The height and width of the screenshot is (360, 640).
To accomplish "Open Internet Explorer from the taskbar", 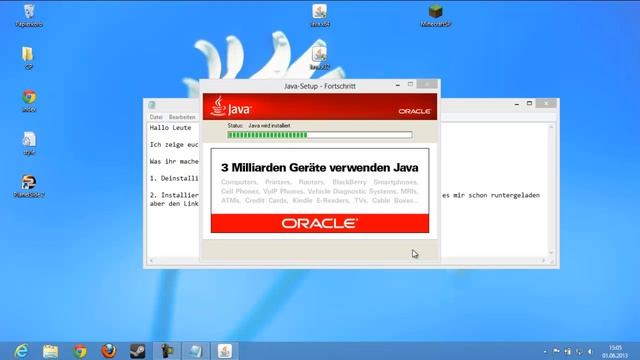I will click(21, 351).
